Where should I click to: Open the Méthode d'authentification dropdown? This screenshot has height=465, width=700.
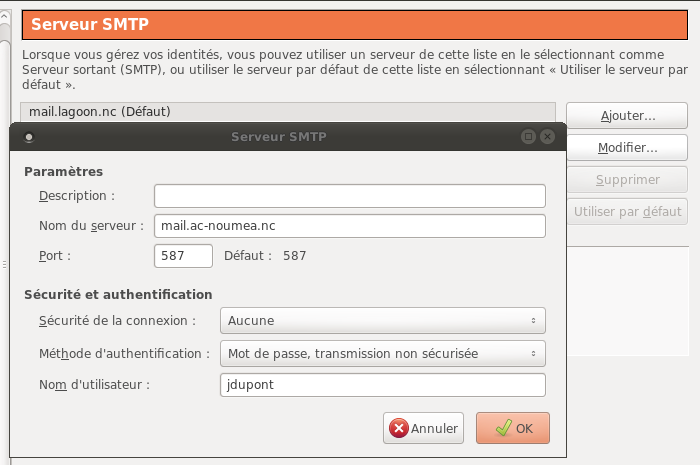(382, 353)
